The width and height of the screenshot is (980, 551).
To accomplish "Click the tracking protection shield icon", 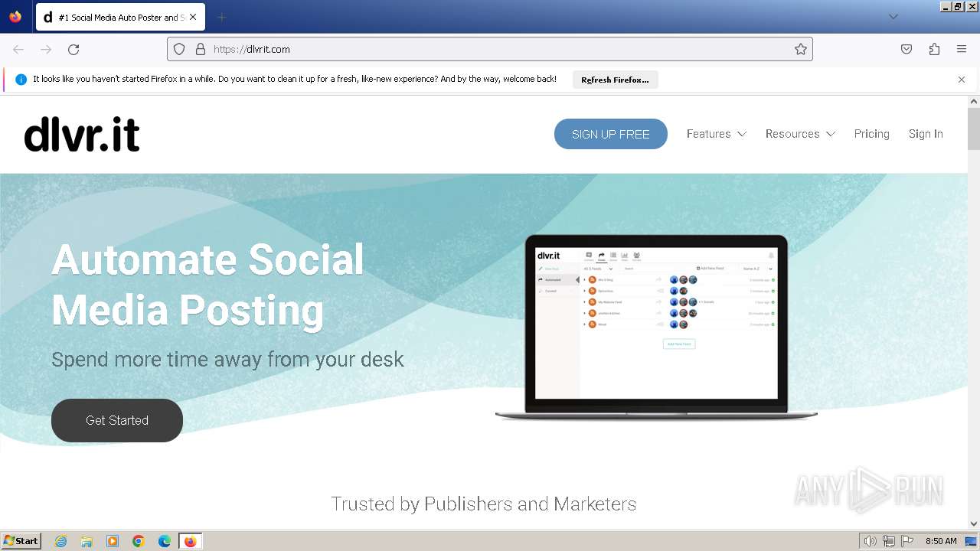I will coord(179,49).
